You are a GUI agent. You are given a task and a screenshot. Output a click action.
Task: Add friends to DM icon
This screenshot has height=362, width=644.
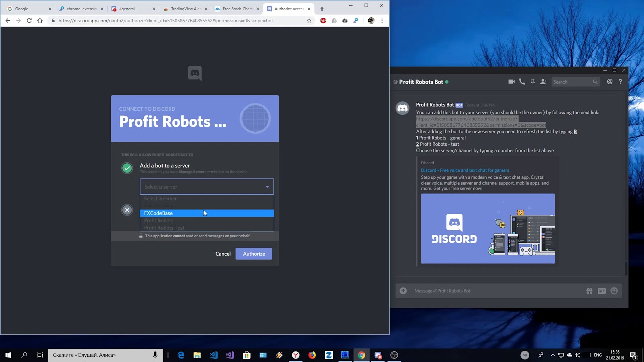tap(543, 82)
